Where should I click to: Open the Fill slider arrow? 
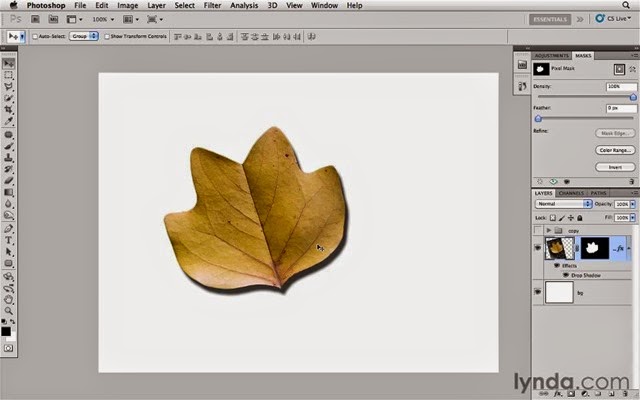coord(633,218)
